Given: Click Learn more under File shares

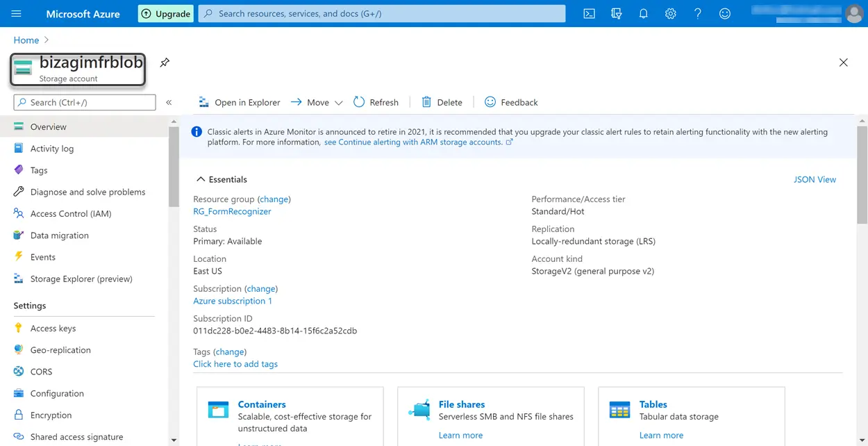Looking at the screenshot, I should (x=460, y=435).
